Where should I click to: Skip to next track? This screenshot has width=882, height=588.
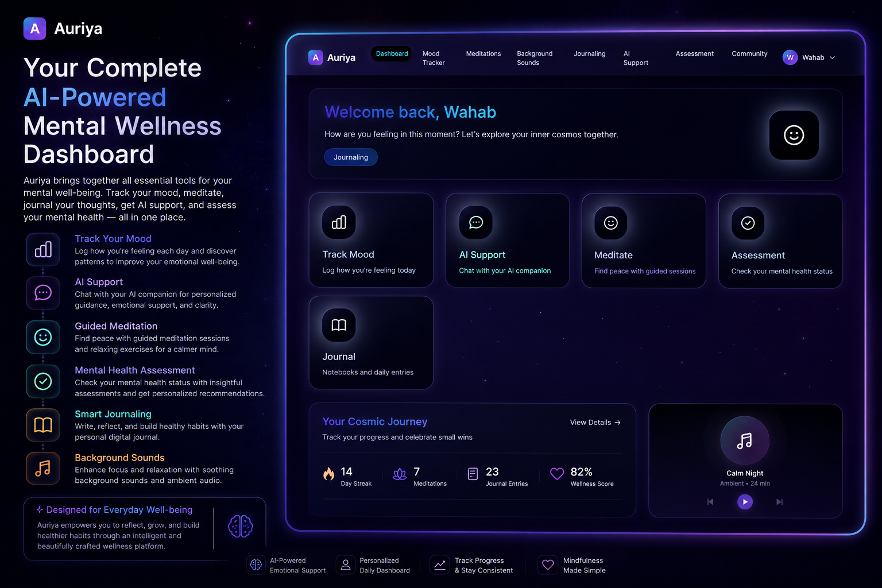click(x=779, y=502)
